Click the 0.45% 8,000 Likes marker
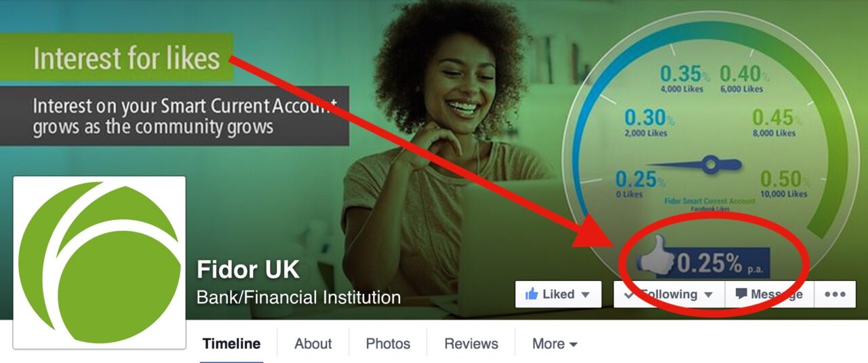The width and height of the screenshot is (868, 363). pos(774,123)
